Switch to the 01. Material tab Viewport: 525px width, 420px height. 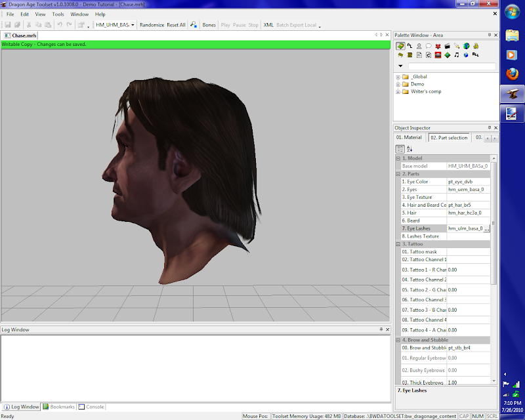pos(409,138)
